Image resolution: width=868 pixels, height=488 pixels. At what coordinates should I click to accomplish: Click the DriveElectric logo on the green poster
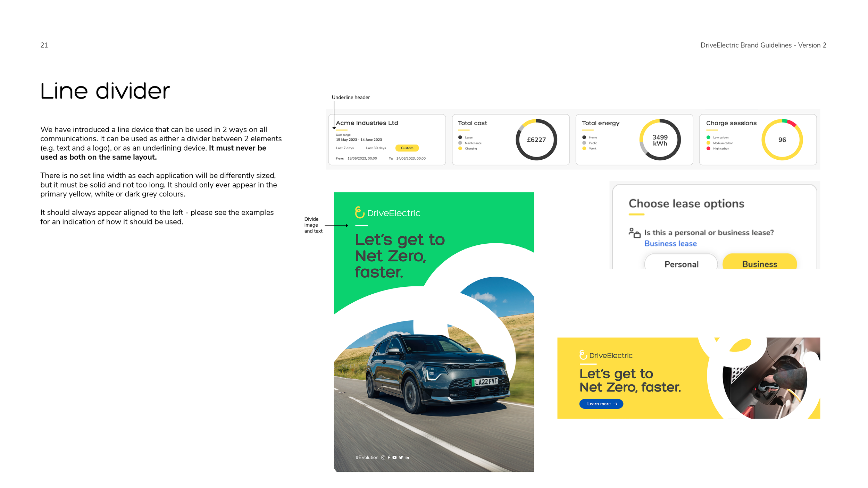click(387, 212)
